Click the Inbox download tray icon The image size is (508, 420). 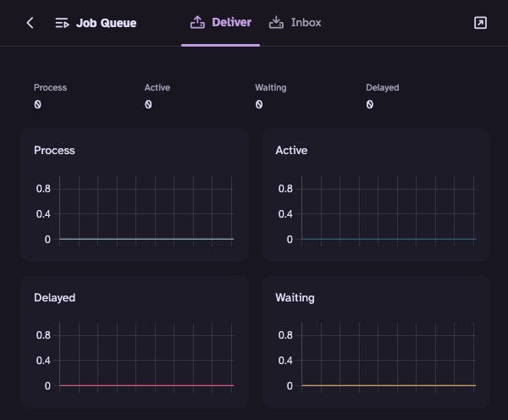point(276,22)
